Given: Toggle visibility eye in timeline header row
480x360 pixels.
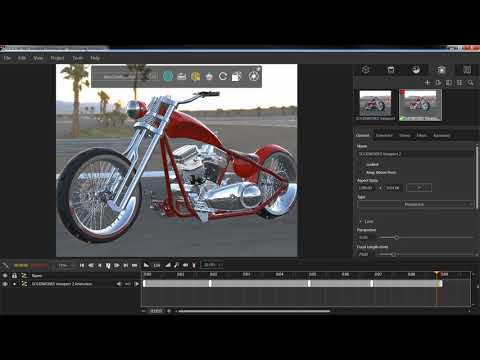Looking at the screenshot, I should [5, 276].
